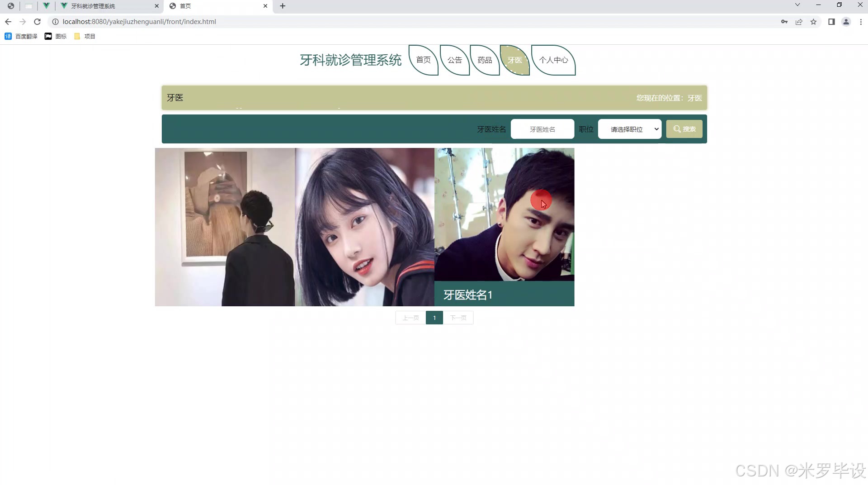Screen dimensions: 868x485
Task: Open the 个人中心 navigation item
Action: [553, 60]
